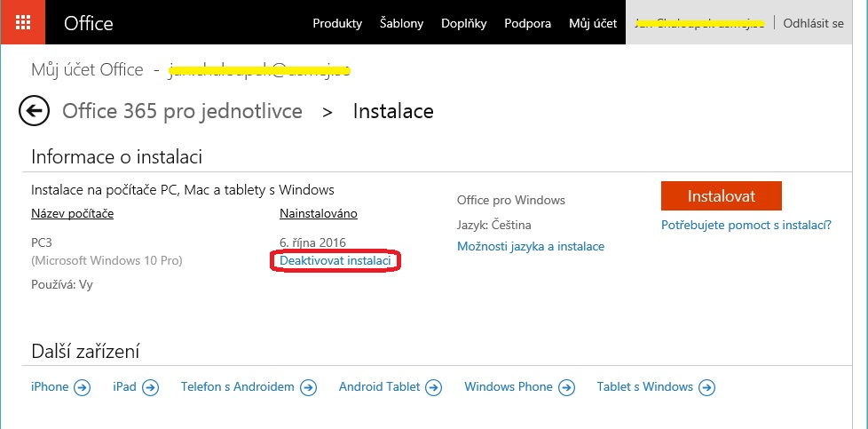Click arrow icon beside Tablet s Windows
Image resolution: width=868 pixels, height=429 pixels.
pyautogui.click(x=706, y=387)
